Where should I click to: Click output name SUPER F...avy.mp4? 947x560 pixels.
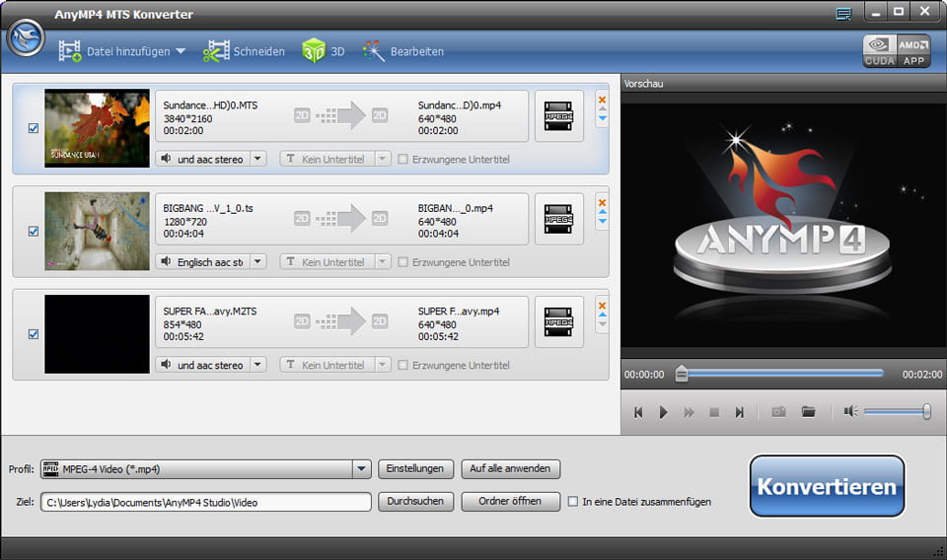pyautogui.click(x=459, y=312)
